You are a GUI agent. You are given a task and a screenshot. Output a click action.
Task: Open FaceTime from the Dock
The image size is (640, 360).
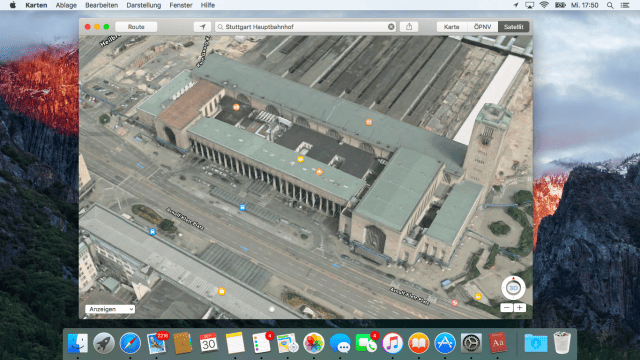366,343
